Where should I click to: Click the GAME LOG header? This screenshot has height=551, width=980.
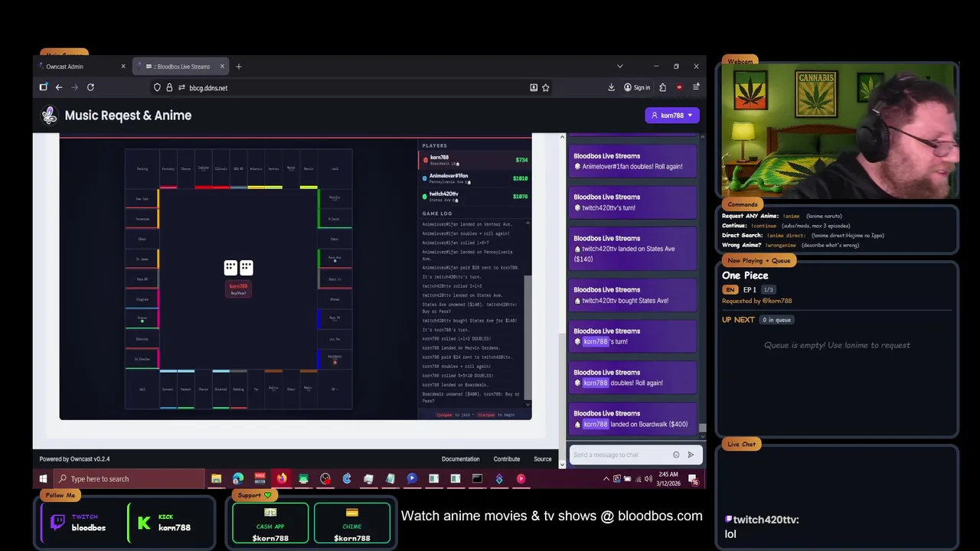[437, 214]
